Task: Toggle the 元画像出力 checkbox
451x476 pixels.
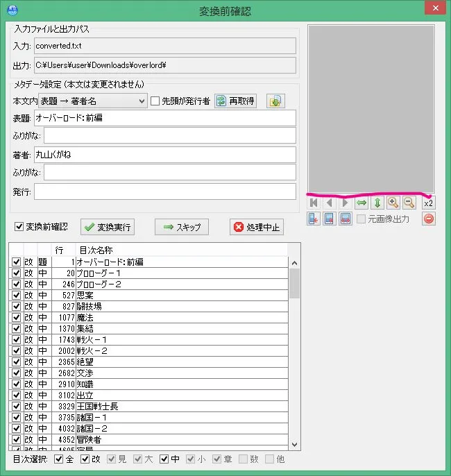Action: 361,219
